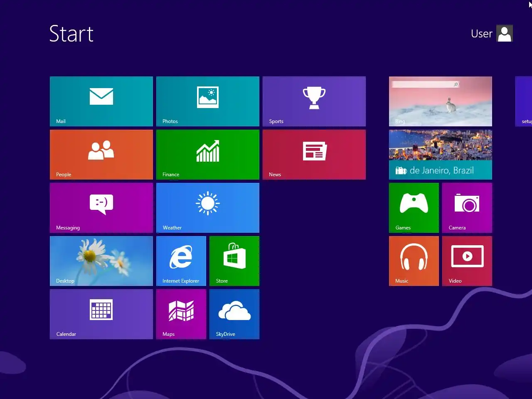Click the Start heading text
This screenshot has width=532, height=399.
coord(71,34)
